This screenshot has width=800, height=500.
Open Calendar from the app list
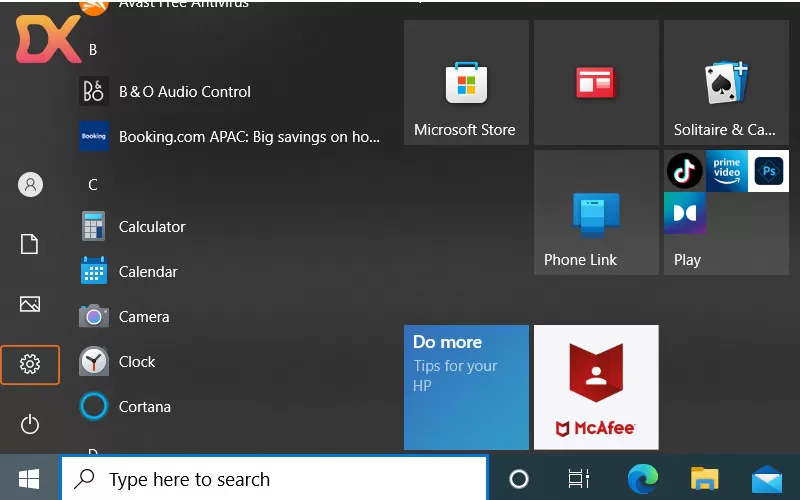pyautogui.click(x=147, y=272)
